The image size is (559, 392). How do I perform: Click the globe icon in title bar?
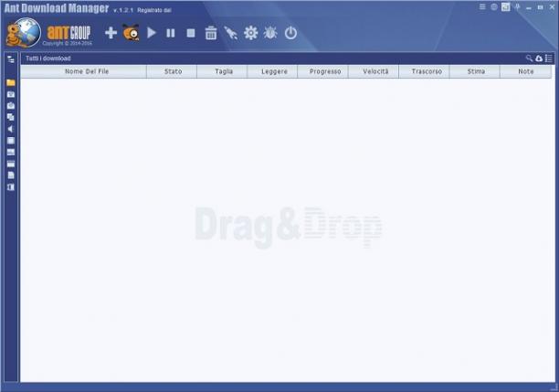(494, 6)
